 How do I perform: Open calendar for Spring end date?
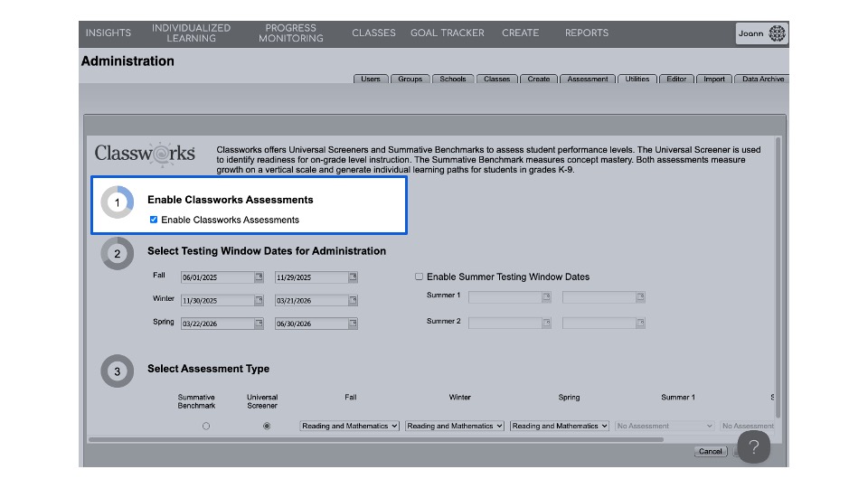coord(353,324)
